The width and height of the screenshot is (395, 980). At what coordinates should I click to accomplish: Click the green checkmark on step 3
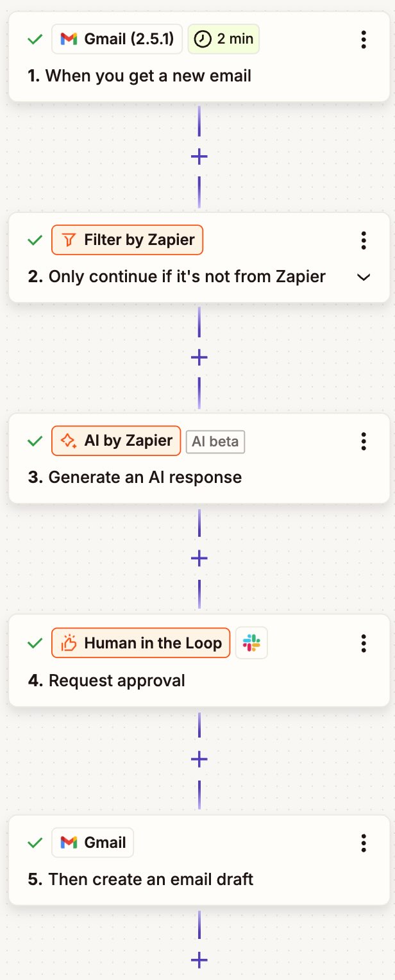pos(34,441)
